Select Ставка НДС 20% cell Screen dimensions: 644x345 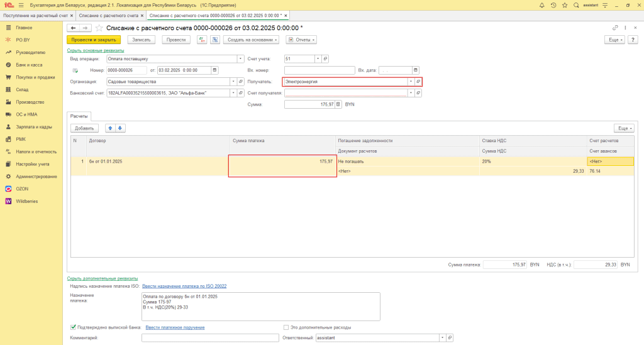click(x=533, y=162)
